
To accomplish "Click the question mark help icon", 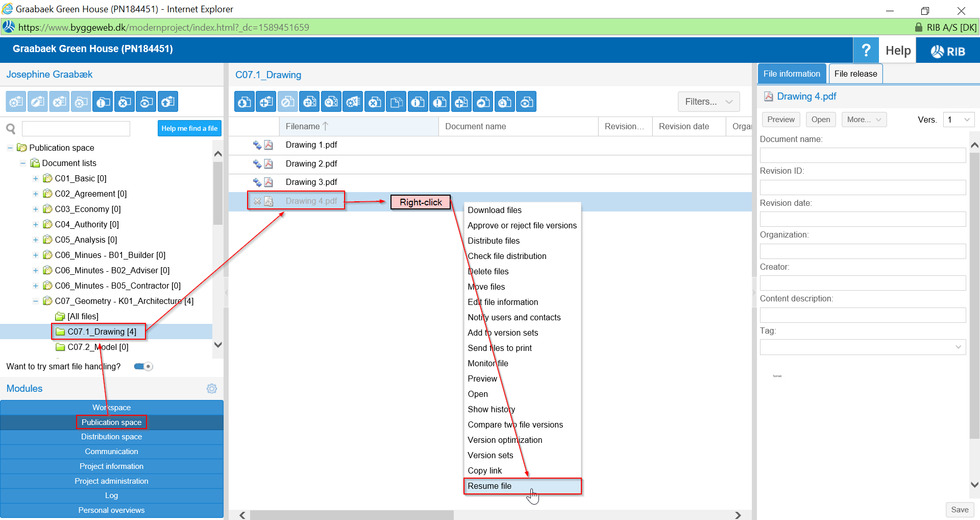I will (866, 50).
